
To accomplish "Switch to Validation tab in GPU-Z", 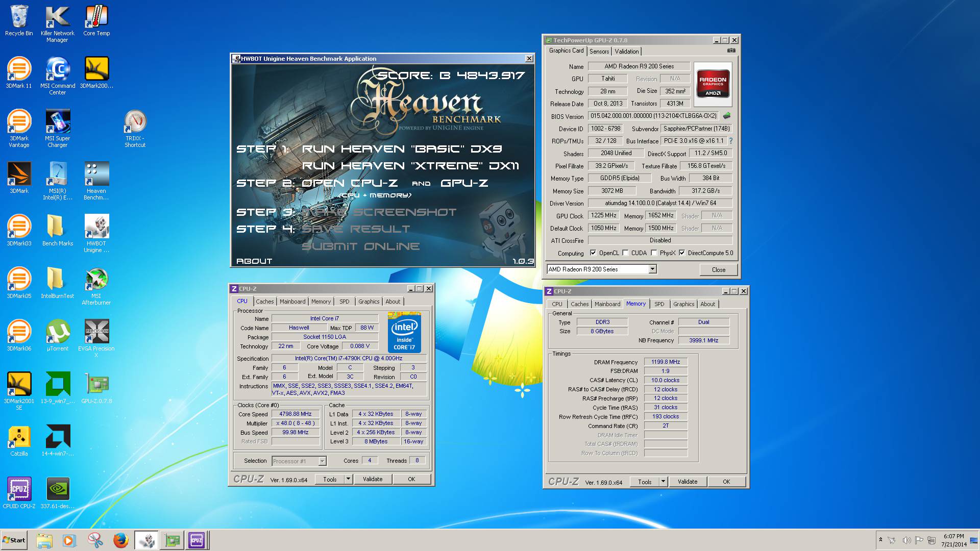I will [x=626, y=52].
